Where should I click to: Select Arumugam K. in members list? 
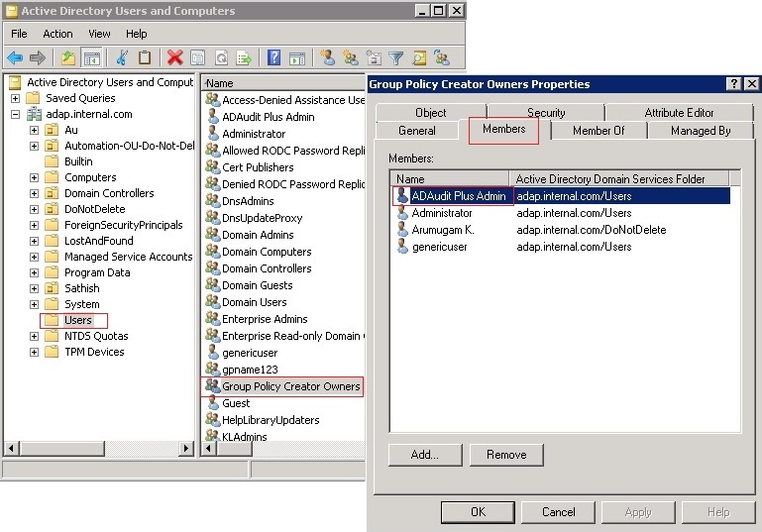[443, 230]
